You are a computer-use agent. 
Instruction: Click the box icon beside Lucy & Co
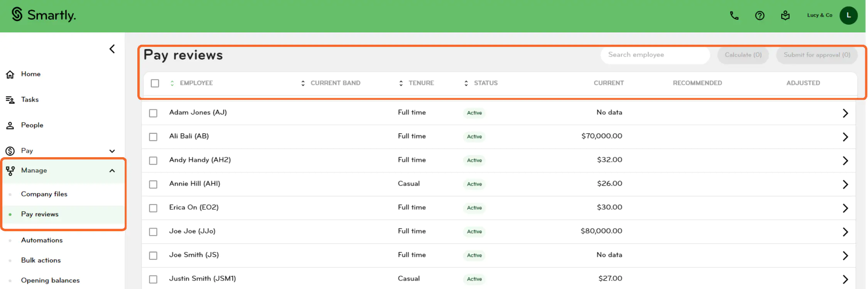click(x=785, y=15)
